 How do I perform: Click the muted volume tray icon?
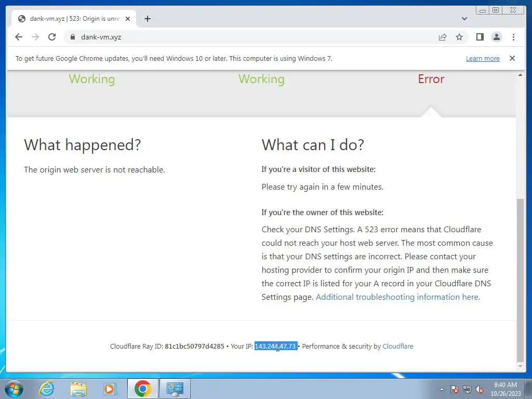click(x=480, y=389)
